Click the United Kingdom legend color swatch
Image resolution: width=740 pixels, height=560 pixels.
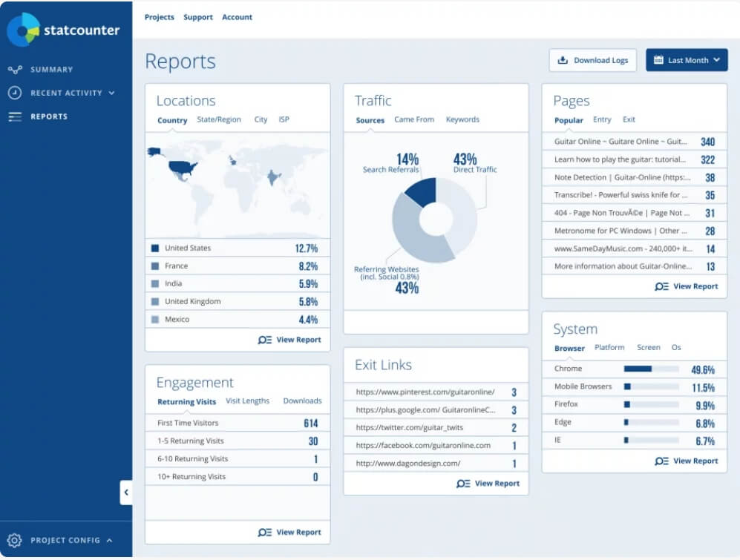coord(155,301)
